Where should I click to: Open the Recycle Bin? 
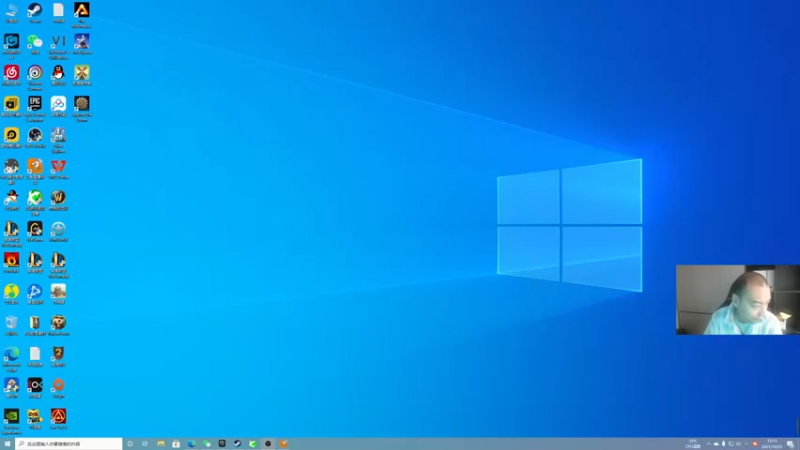11,324
